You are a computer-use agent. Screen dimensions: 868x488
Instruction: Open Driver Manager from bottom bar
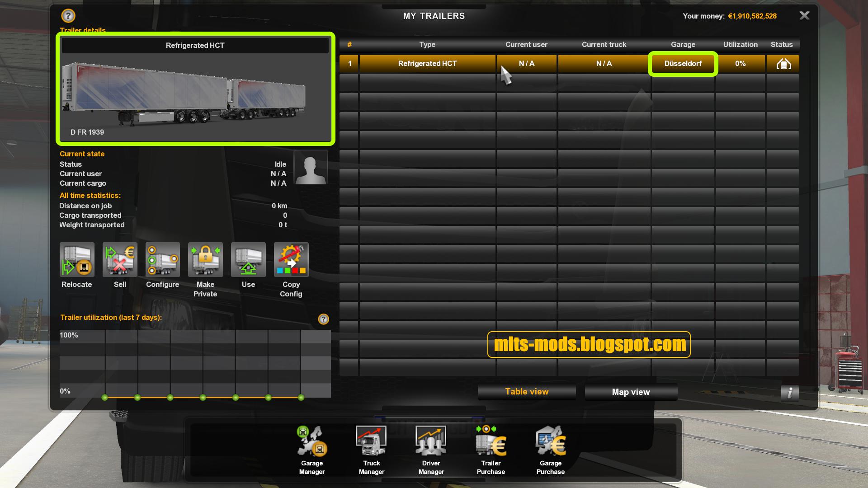tap(431, 442)
